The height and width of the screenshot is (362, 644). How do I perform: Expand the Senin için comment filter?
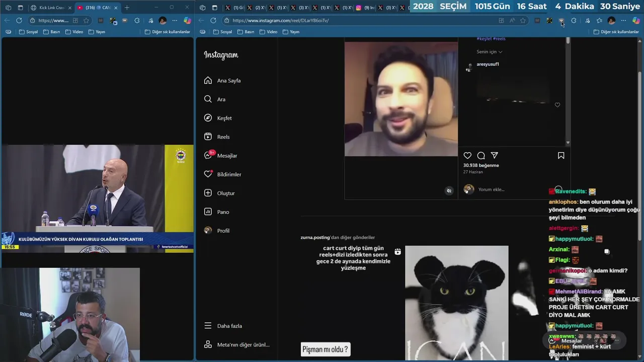click(x=490, y=52)
